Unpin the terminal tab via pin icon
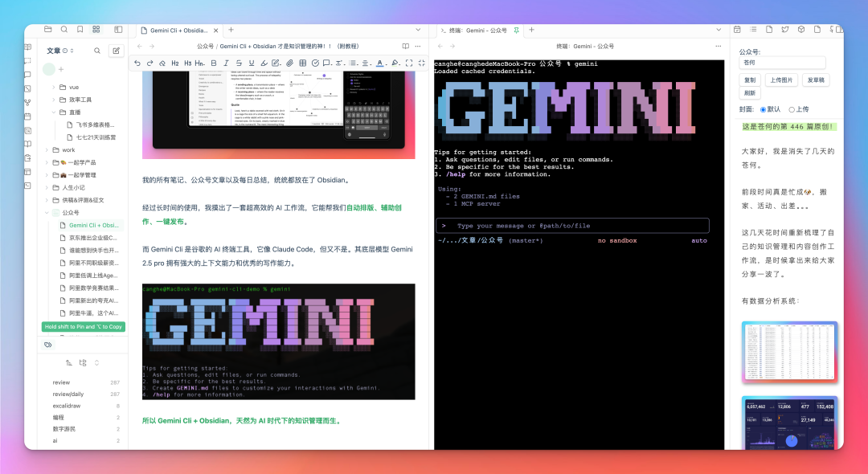Viewport: 868px width, 474px height. [x=517, y=30]
